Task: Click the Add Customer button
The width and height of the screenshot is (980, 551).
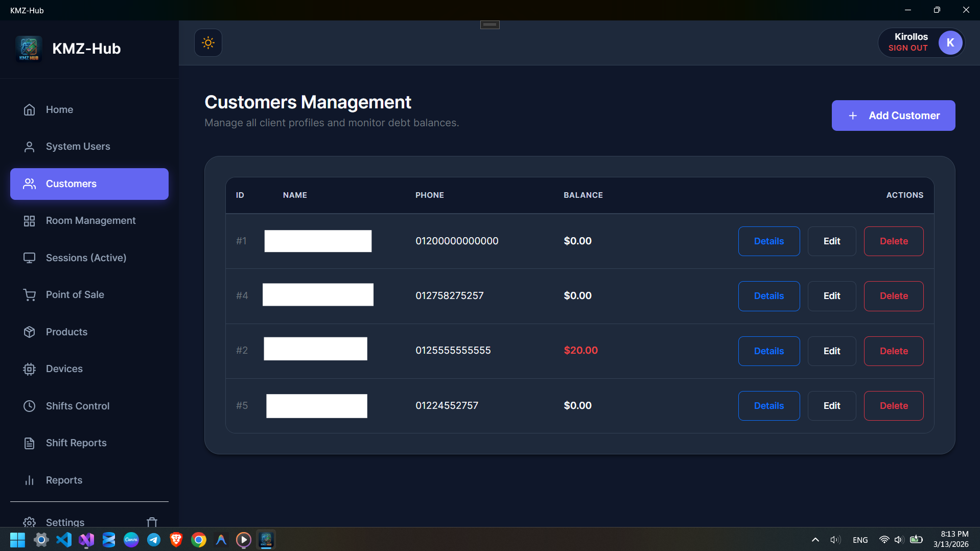Action: click(893, 116)
